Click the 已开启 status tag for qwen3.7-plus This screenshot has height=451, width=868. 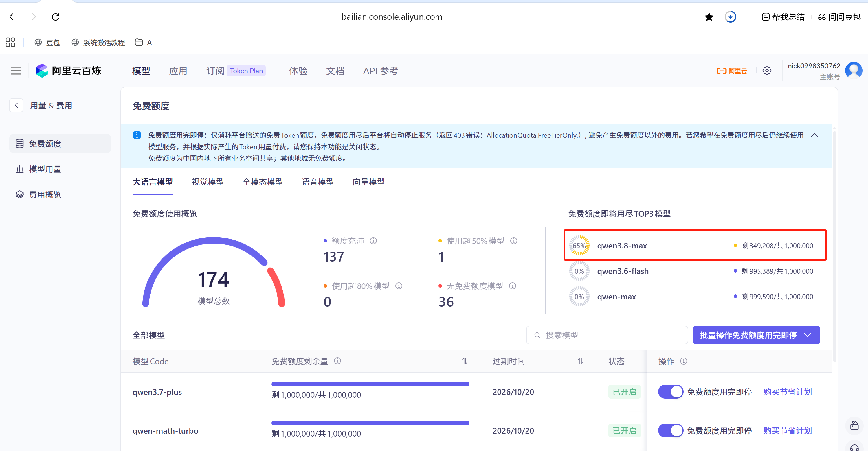pyautogui.click(x=624, y=392)
